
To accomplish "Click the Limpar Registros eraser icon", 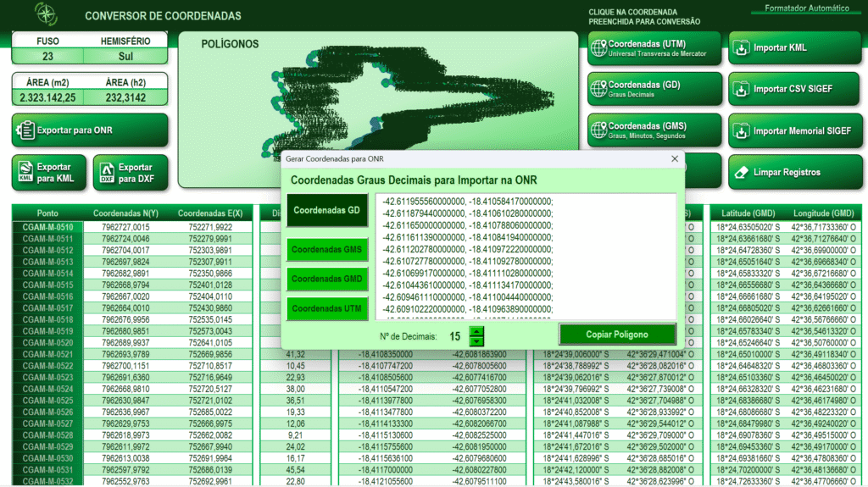I will click(x=741, y=173).
